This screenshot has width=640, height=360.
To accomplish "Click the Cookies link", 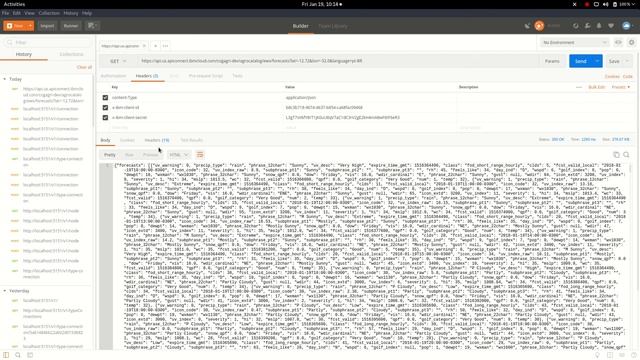I will coord(612,77).
